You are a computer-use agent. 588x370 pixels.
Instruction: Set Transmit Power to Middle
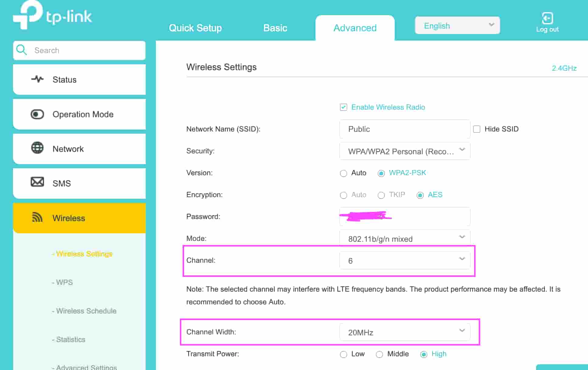(x=379, y=354)
